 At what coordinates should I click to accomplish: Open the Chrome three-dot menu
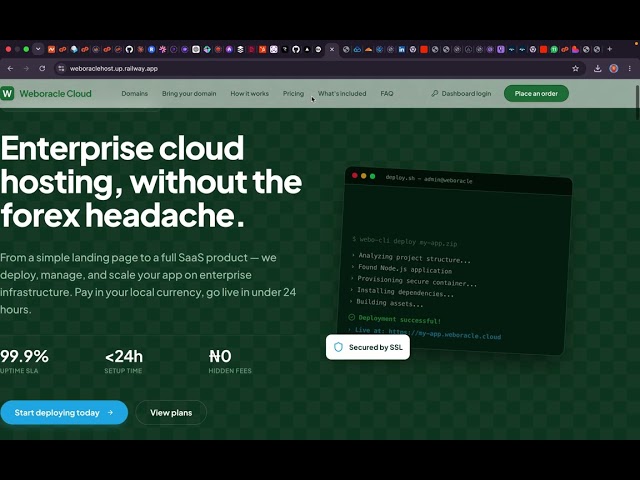(x=630, y=69)
